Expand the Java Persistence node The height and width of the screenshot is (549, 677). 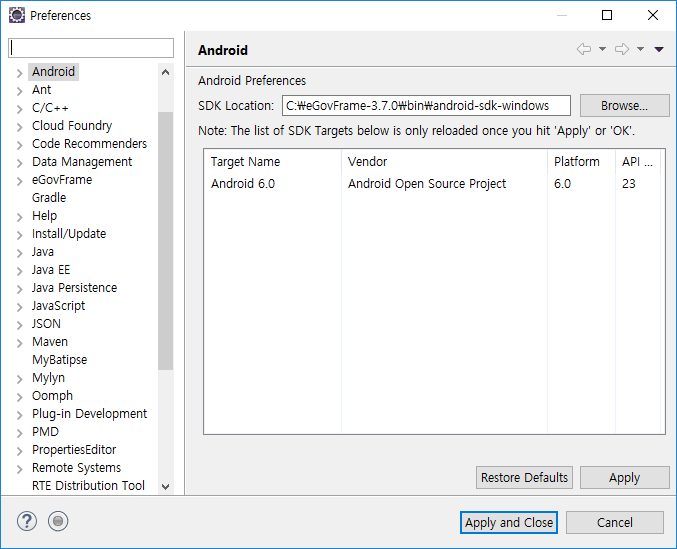click(x=19, y=289)
